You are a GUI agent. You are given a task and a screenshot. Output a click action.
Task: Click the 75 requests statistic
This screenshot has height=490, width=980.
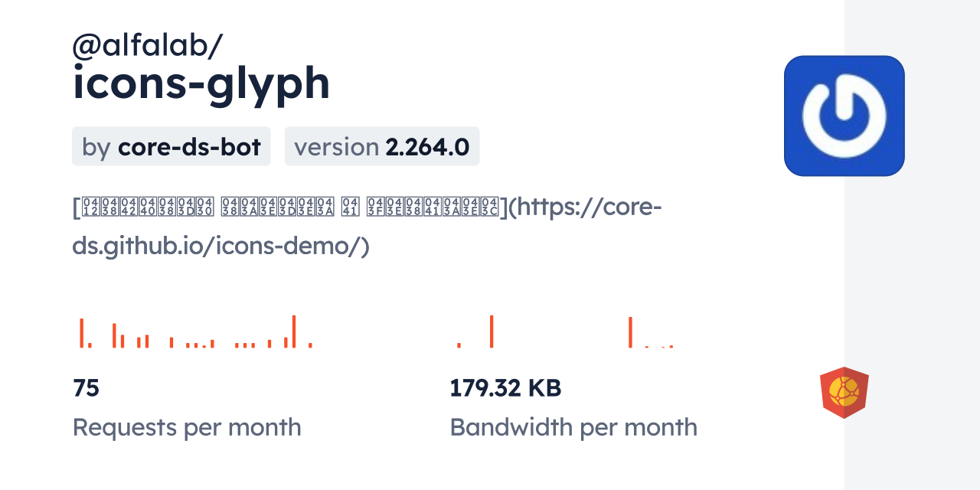click(x=86, y=388)
